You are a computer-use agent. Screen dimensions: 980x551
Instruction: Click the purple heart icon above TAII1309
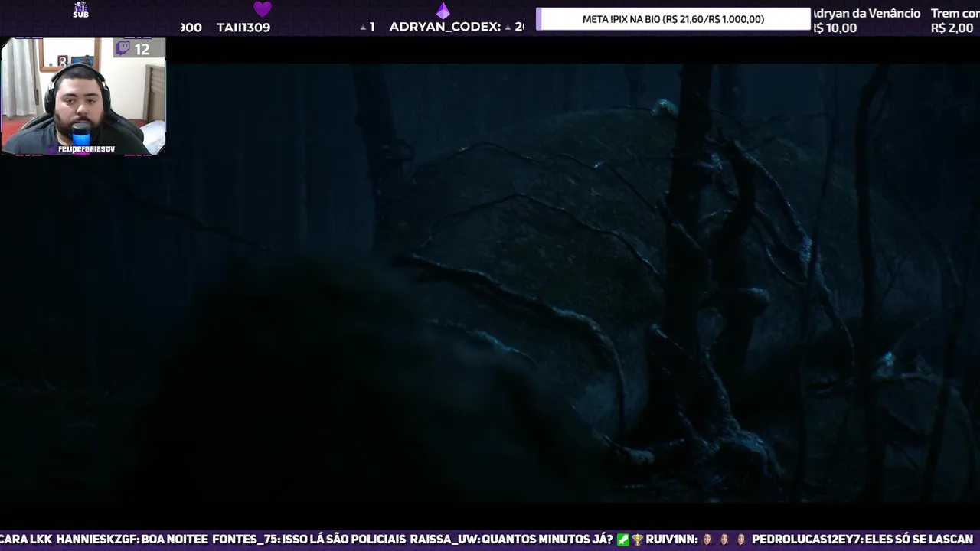click(263, 9)
